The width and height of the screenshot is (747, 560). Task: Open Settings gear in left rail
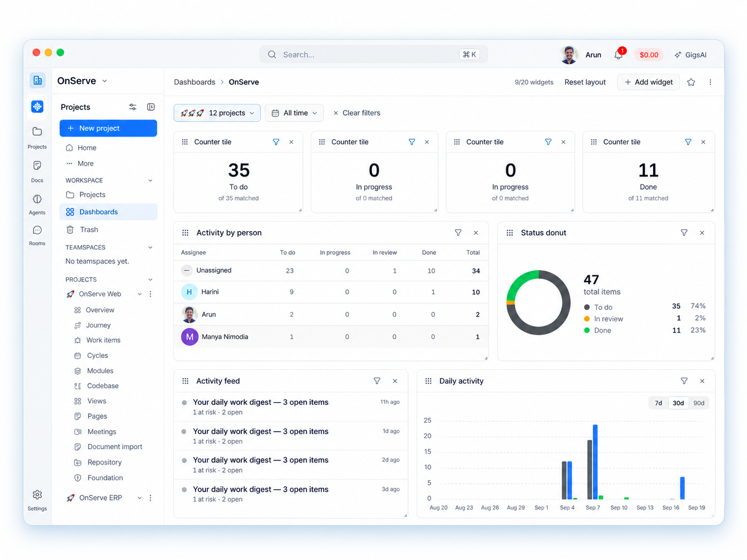click(37, 500)
